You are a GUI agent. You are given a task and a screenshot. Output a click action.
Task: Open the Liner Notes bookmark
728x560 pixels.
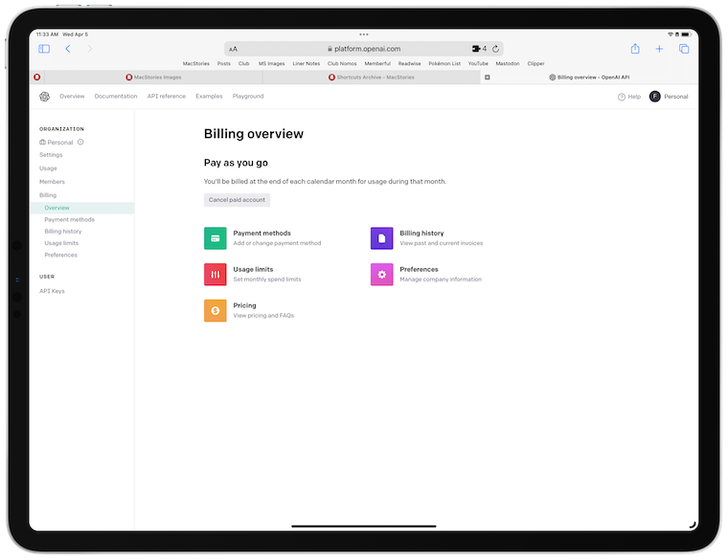[x=306, y=63]
